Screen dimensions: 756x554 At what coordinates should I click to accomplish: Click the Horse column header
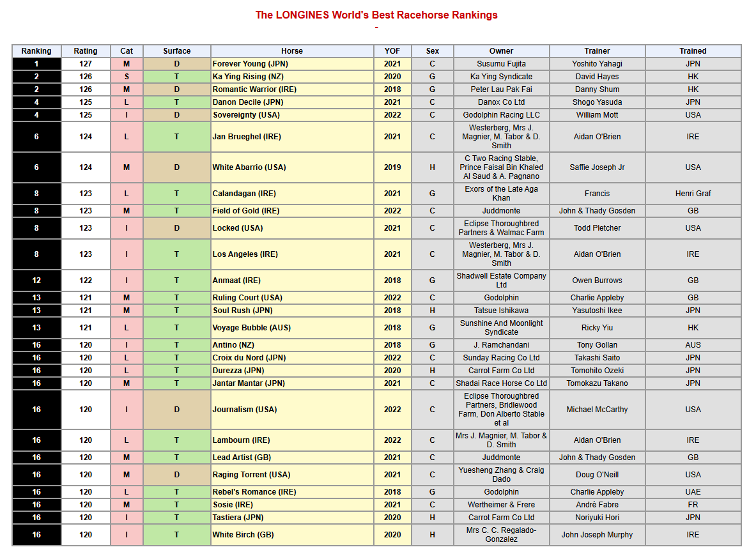click(292, 51)
